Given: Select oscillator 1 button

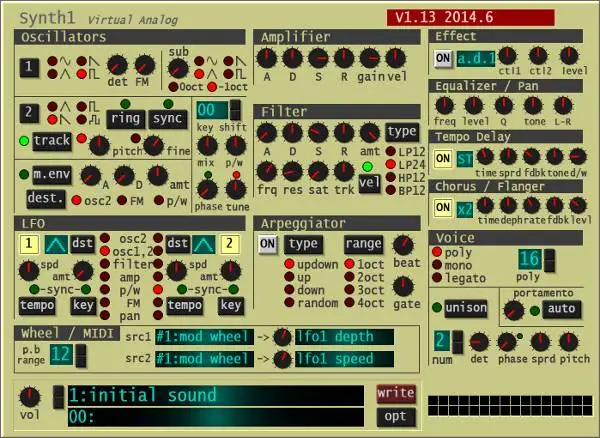Looking at the screenshot, I should click(29, 68).
